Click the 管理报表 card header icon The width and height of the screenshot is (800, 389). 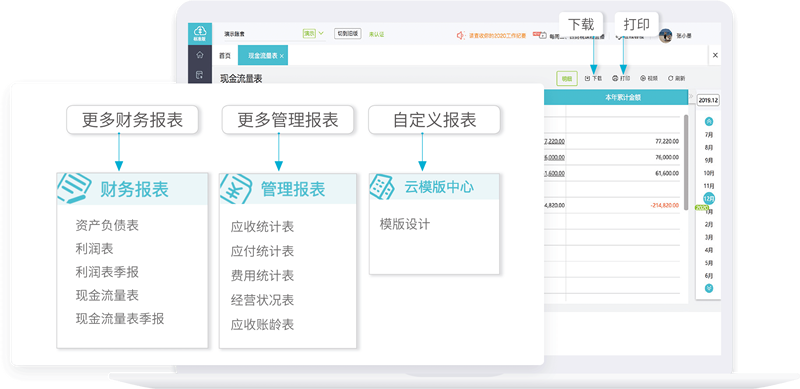(236, 189)
